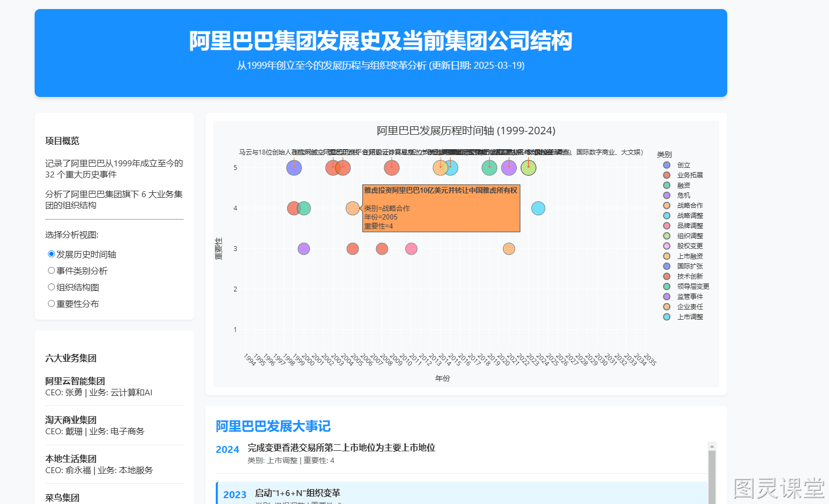
Task: Toggle the 创立 legend entry
Action: [684, 165]
